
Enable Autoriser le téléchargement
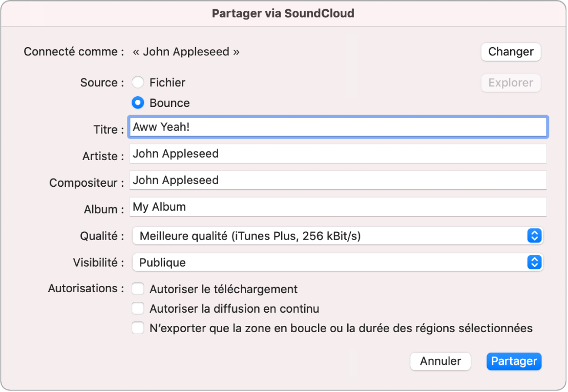point(137,289)
